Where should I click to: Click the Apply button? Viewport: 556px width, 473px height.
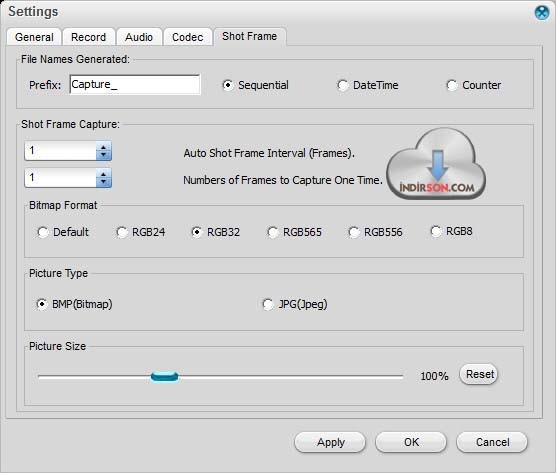(x=330, y=442)
